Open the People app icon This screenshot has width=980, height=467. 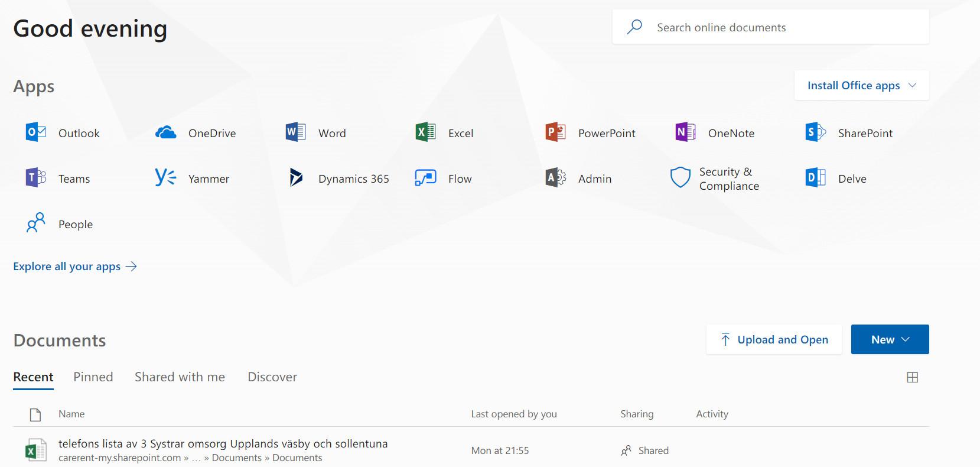36,223
